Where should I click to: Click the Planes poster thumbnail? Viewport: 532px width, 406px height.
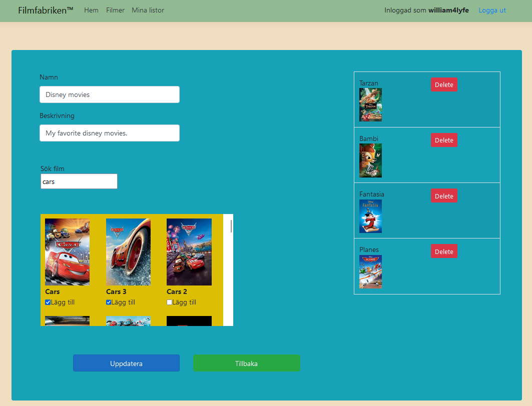pyautogui.click(x=370, y=272)
